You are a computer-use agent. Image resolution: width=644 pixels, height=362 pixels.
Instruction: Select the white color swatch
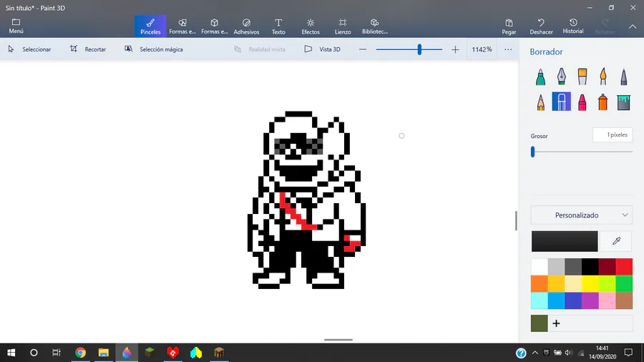[x=540, y=267]
